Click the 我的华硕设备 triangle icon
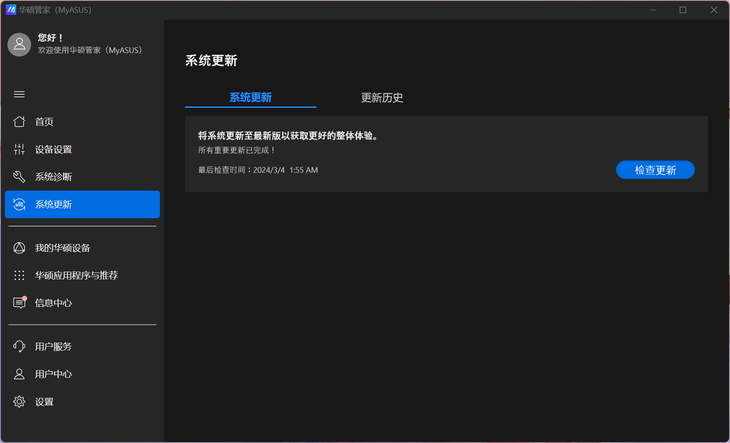The height and width of the screenshot is (443, 730). (19, 248)
